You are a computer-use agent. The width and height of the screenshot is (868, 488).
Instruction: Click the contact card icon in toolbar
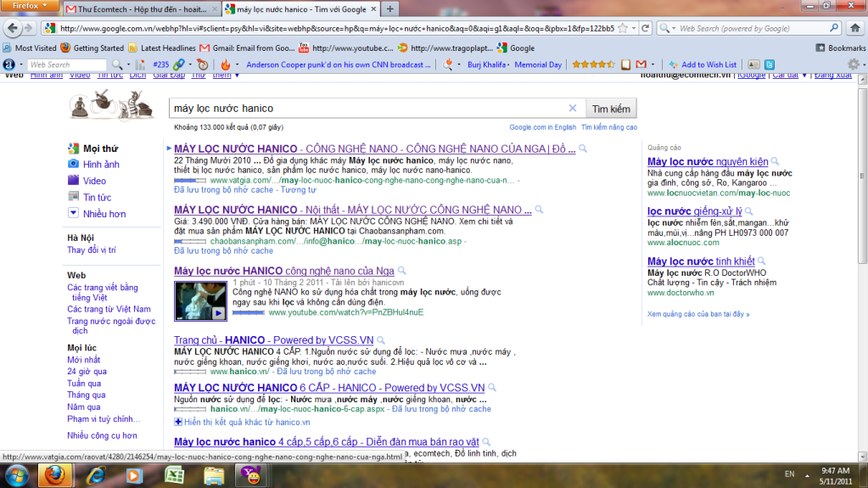pyautogui.click(x=753, y=65)
